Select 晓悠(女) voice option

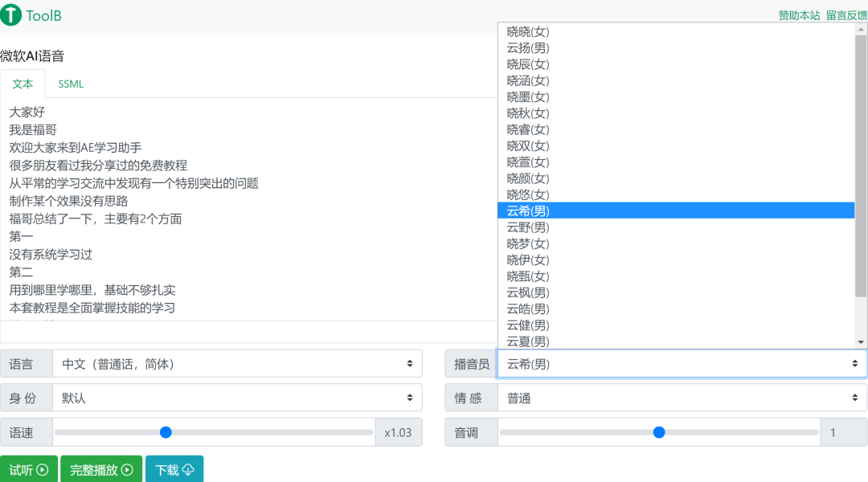click(x=676, y=194)
